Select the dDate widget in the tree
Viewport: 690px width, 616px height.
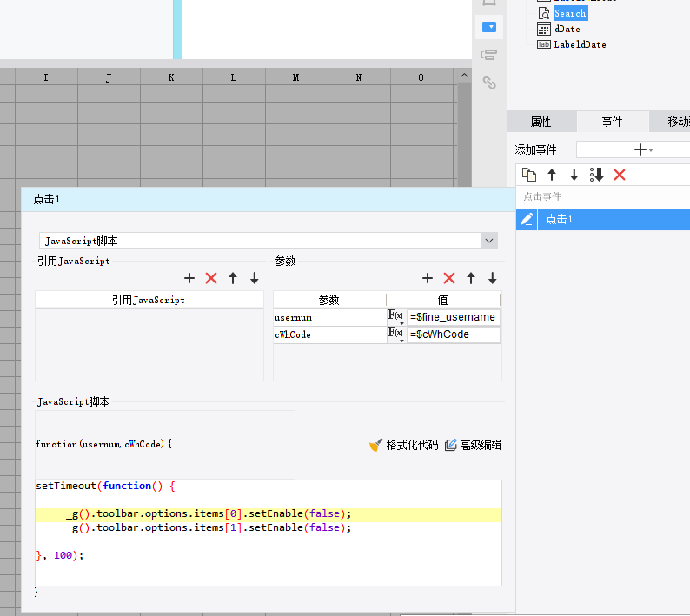567,29
